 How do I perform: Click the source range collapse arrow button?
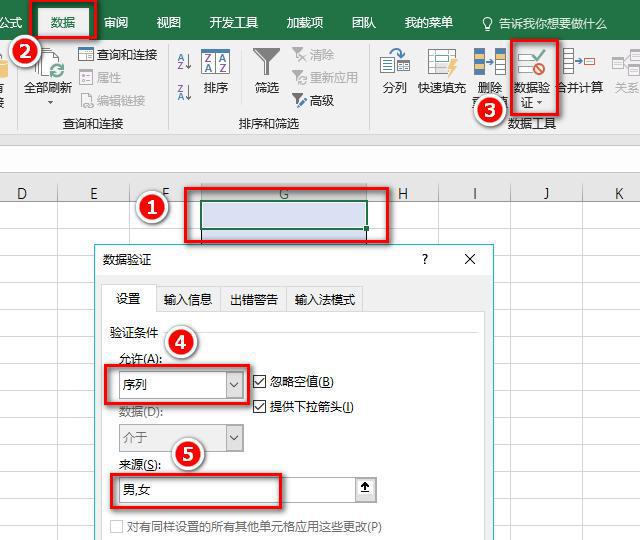(x=365, y=489)
